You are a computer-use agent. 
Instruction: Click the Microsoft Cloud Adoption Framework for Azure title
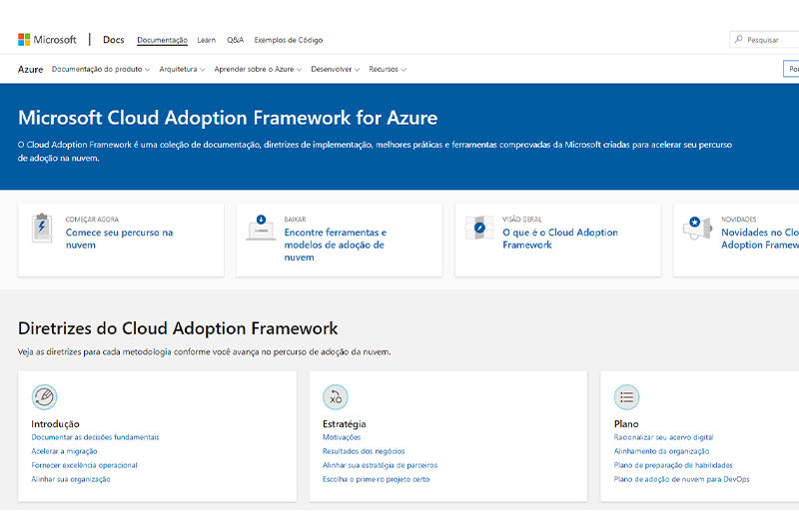point(228,118)
